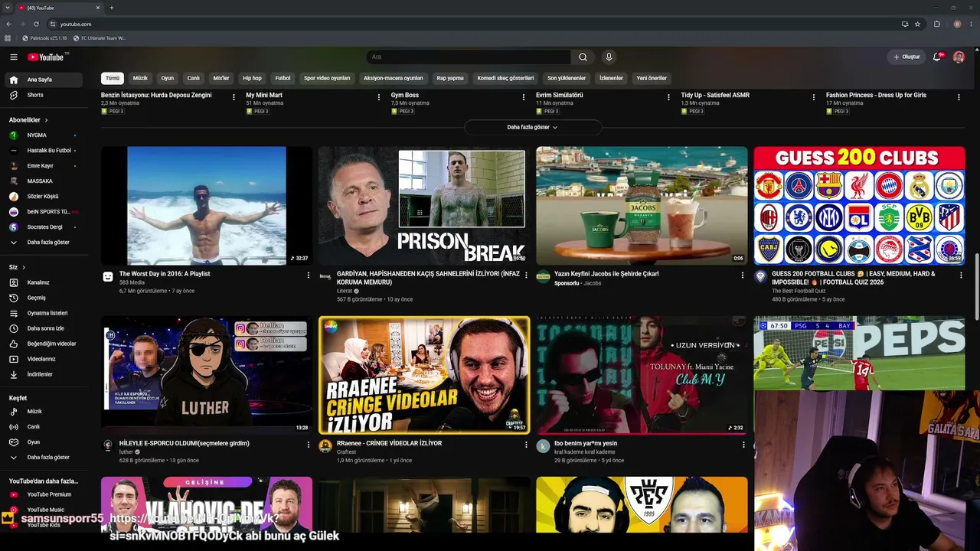
Task: Open Geçmiş watch history
Action: [x=43, y=298]
